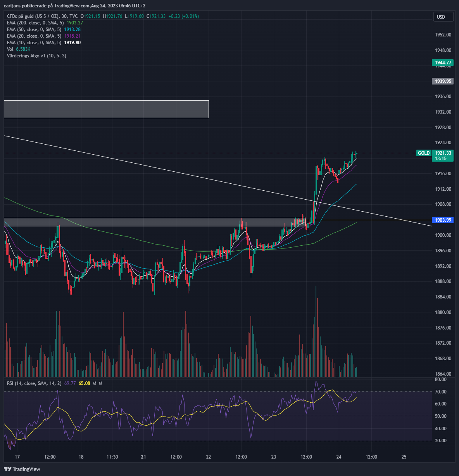
Task: Select the lower gray zone rectangle near 1903
Action: pos(154,222)
